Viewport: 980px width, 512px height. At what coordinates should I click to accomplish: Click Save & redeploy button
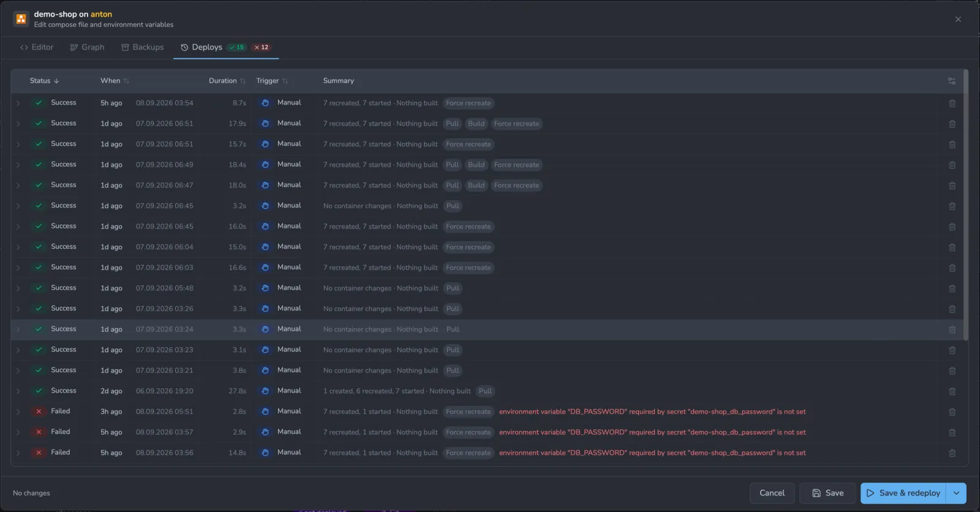903,493
